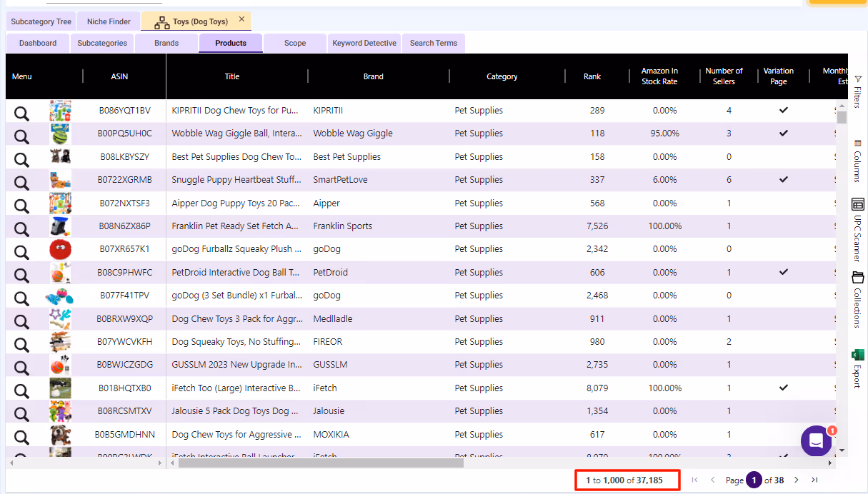
Task: Open magnifier menu for GUSSLM row
Action: point(21,367)
